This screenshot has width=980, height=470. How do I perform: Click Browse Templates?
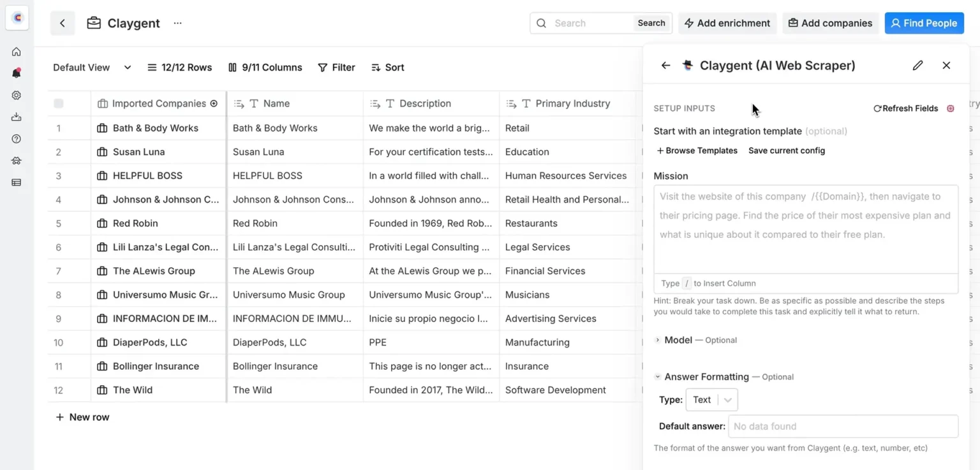coord(697,151)
